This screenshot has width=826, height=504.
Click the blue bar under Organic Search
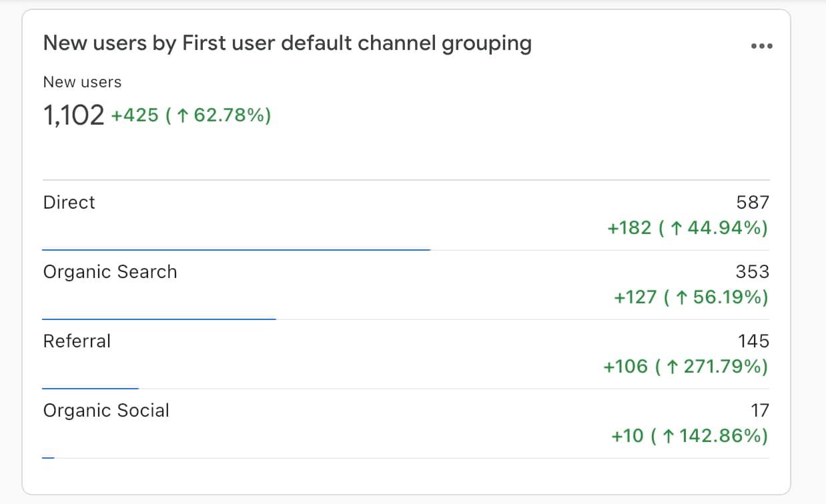159,319
